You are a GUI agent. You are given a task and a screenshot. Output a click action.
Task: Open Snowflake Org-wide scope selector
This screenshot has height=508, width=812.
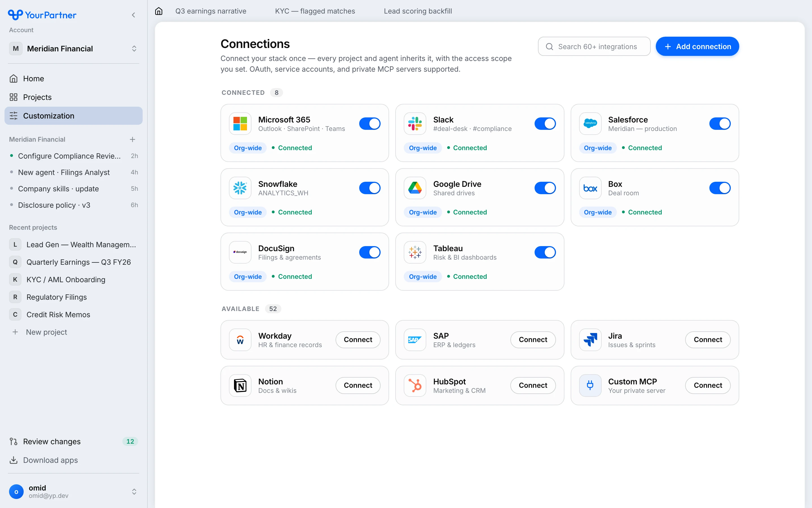click(248, 212)
